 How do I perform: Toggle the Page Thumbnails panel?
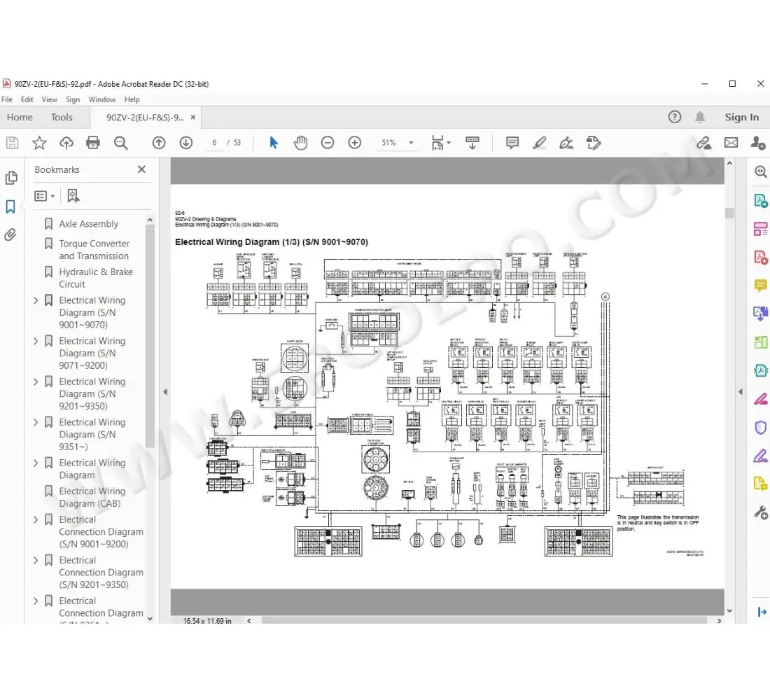[10, 178]
